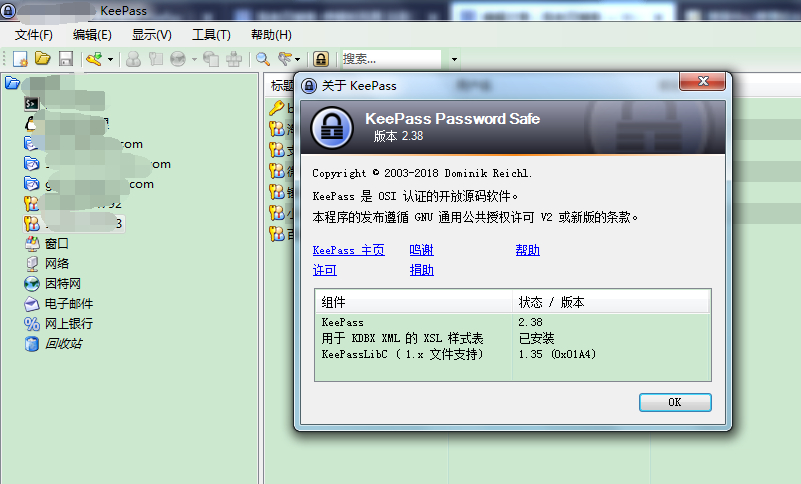801x484 pixels.
Task: Click the KeePass main window title icon
Action: click(x=8, y=10)
